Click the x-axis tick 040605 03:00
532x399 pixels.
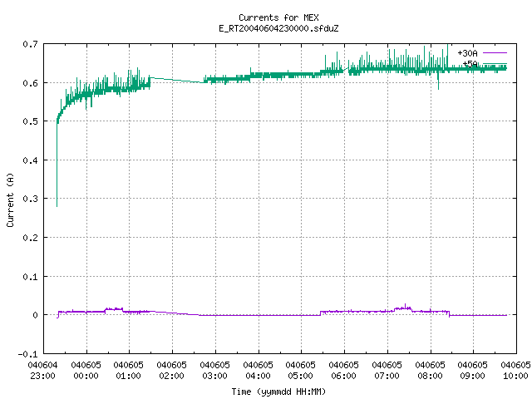tap(214, 371)
